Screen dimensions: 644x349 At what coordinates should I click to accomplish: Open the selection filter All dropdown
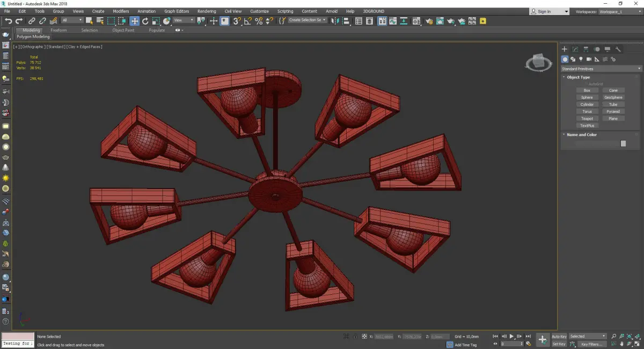pyautogui.click(x=72, y=20)
